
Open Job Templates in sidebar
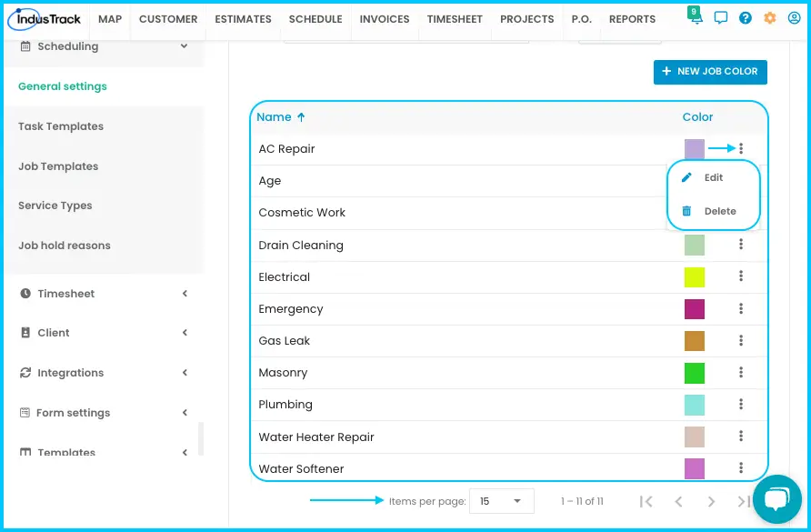click(x=58, y=166)
